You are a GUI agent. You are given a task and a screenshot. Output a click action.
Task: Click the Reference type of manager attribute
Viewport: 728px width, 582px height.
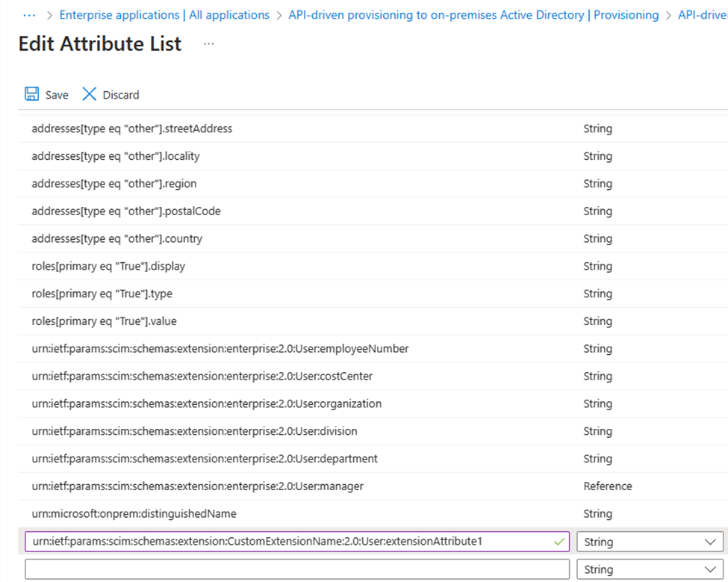(x=607, y=486)
